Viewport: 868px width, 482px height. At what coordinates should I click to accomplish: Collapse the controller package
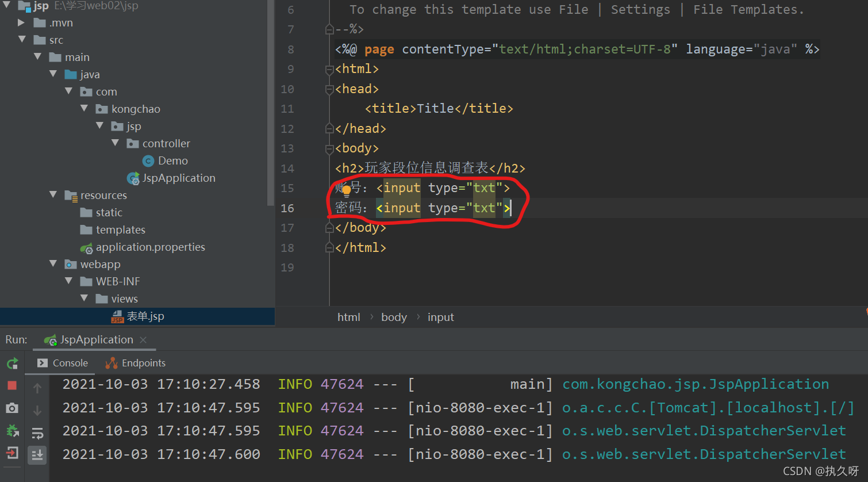(x=116, y=143)
